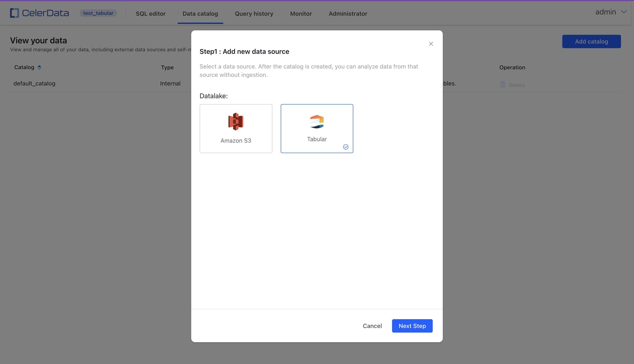Click the Next Step button
The height and width of the screenshot is (364, 634).
(412, 326)
